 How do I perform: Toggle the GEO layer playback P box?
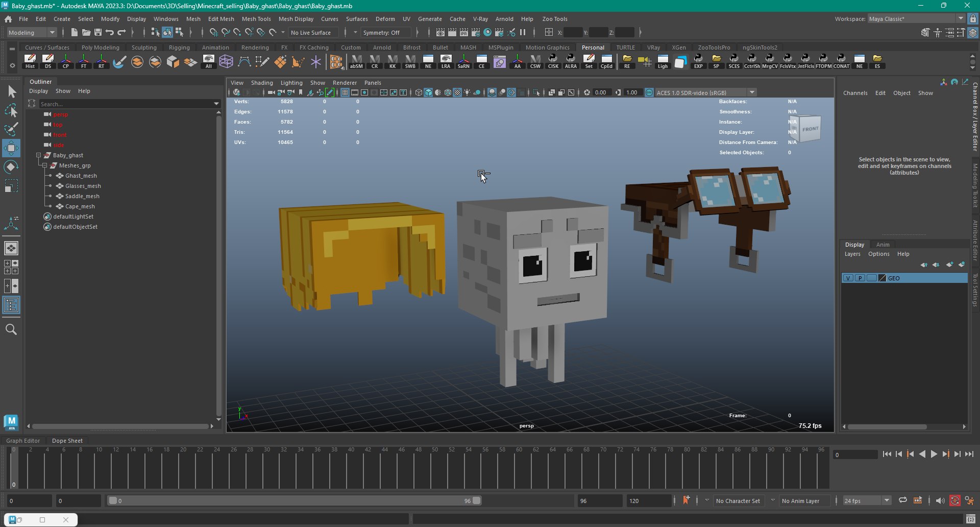(860, 278)
